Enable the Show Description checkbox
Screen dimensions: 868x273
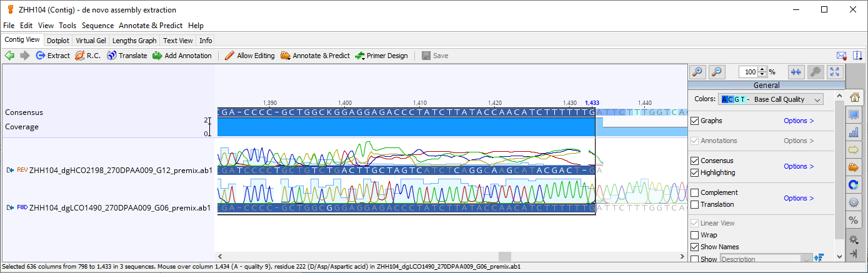tap(694, 259)
